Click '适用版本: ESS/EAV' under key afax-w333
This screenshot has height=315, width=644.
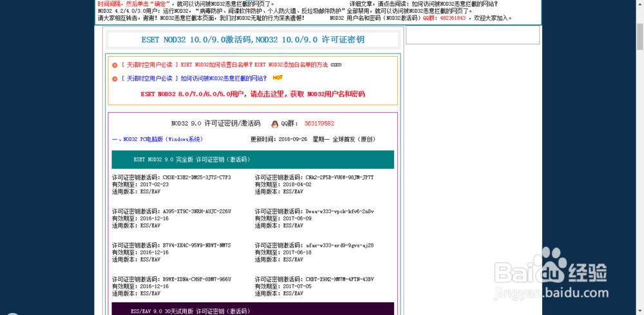279,259
